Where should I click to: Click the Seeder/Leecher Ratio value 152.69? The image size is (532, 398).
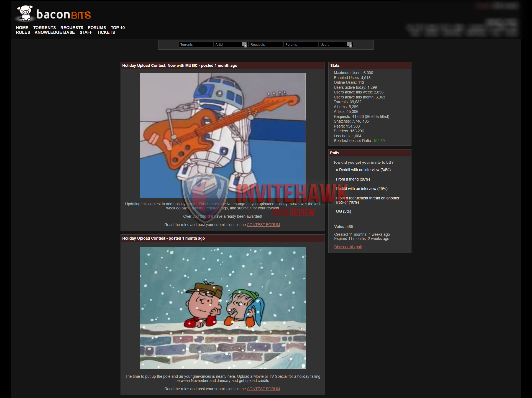point(379,141)
